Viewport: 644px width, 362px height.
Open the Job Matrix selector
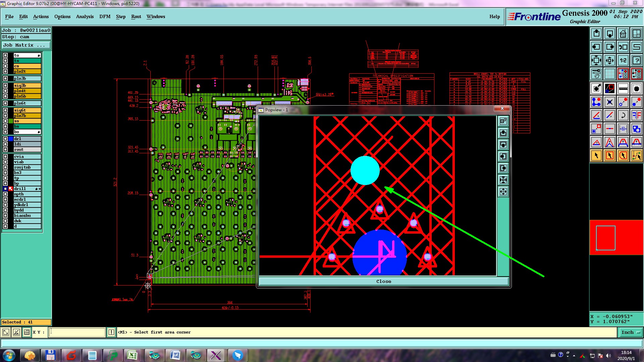click(26, 45)
